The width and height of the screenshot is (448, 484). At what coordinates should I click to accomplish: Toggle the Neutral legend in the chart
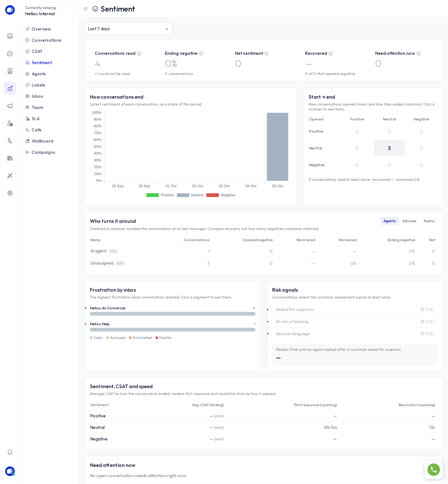[x=190, y=195]
